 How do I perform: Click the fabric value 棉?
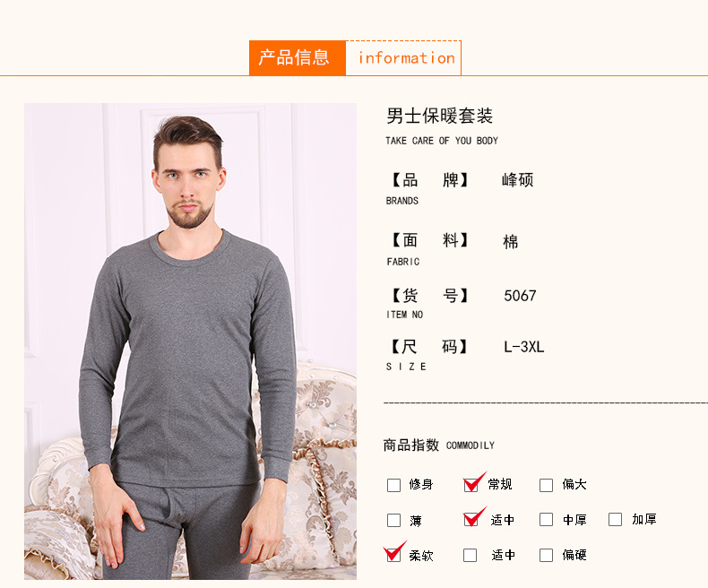click(511, 242)
